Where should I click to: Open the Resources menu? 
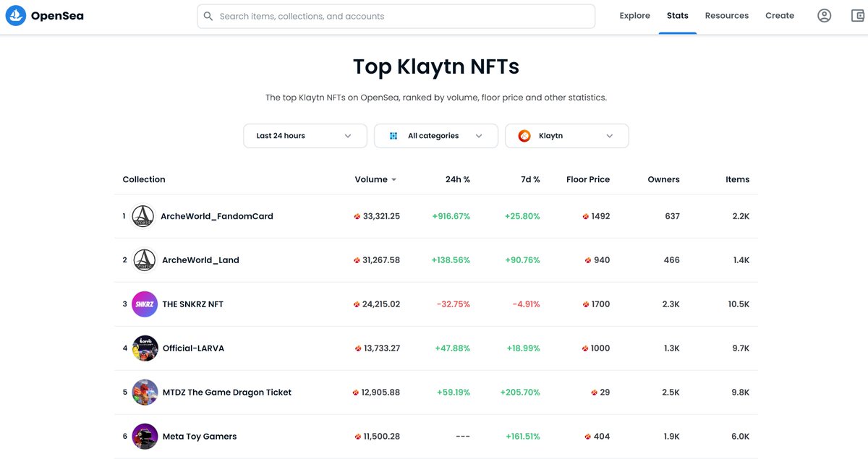[x=726, y=15]
